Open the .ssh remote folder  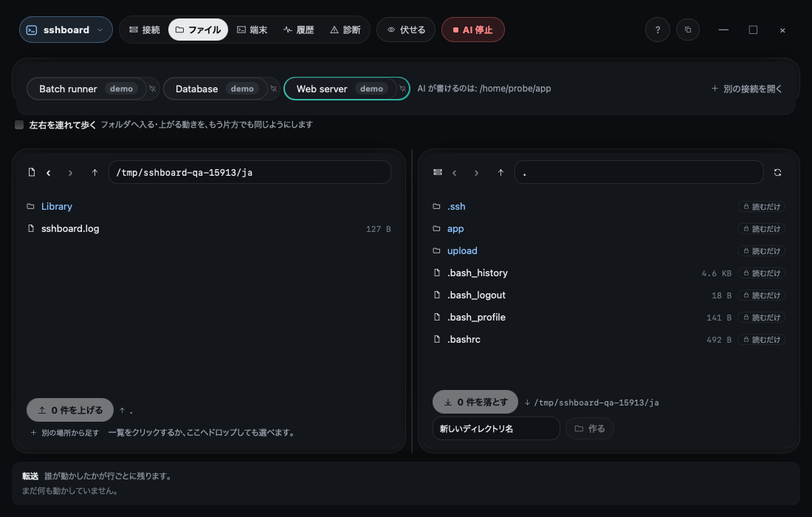click(456, 206)
